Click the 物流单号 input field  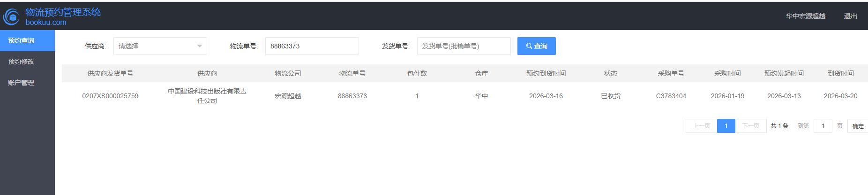click(312, 46)
